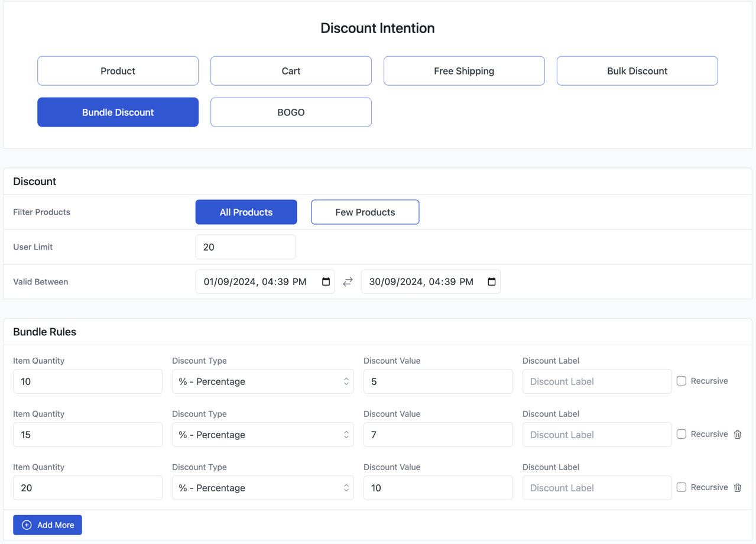Choose All Products filter
Image resolution: width=756 pixels, height=544 pixels.
point(246,212)
